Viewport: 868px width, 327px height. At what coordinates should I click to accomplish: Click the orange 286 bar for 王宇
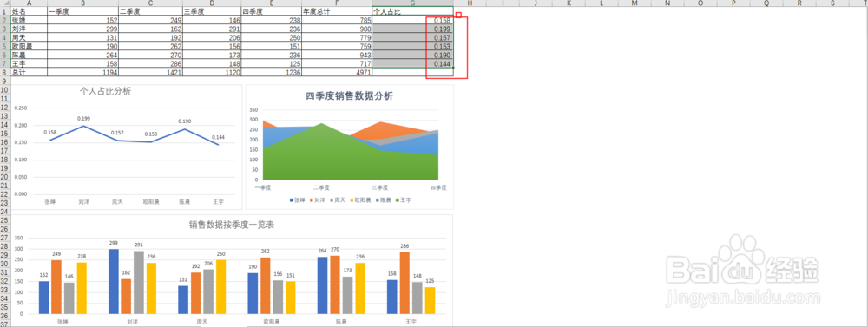tap(404, 283)
